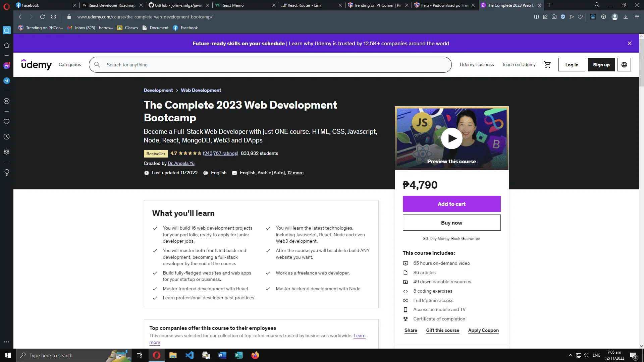
Task: Add page to bookmarks heart icon
Action: click(x=580, y=17)
